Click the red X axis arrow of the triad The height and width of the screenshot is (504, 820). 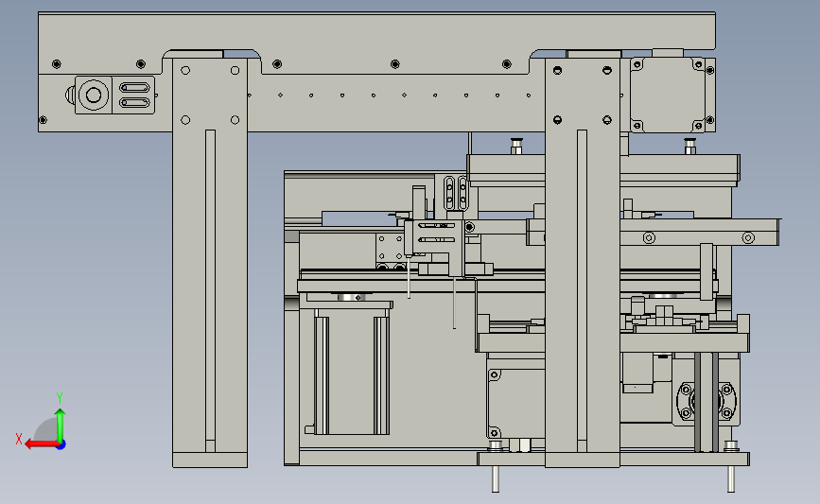(42, 444)
